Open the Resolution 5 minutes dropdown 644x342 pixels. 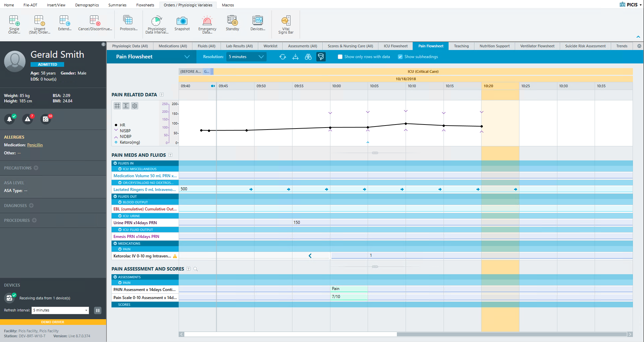[246, 57]
